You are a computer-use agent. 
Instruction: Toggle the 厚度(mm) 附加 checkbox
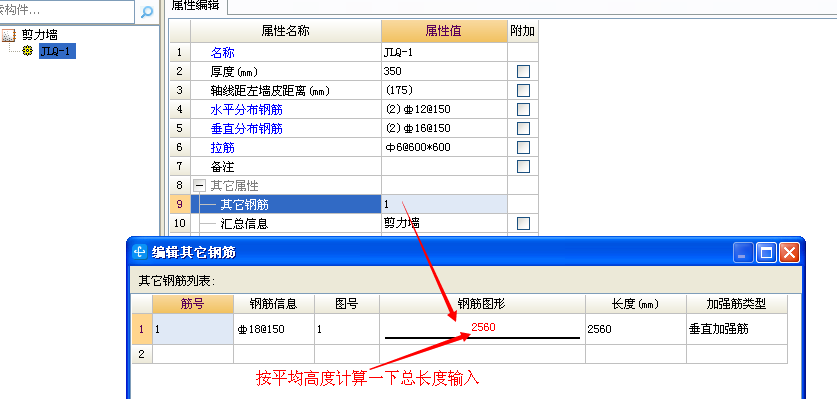523,71
